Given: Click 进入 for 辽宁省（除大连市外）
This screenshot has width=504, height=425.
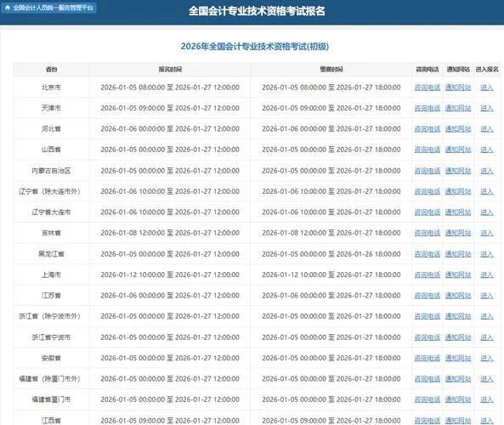Looking at the screenshot, I should (x=487, y=191).
